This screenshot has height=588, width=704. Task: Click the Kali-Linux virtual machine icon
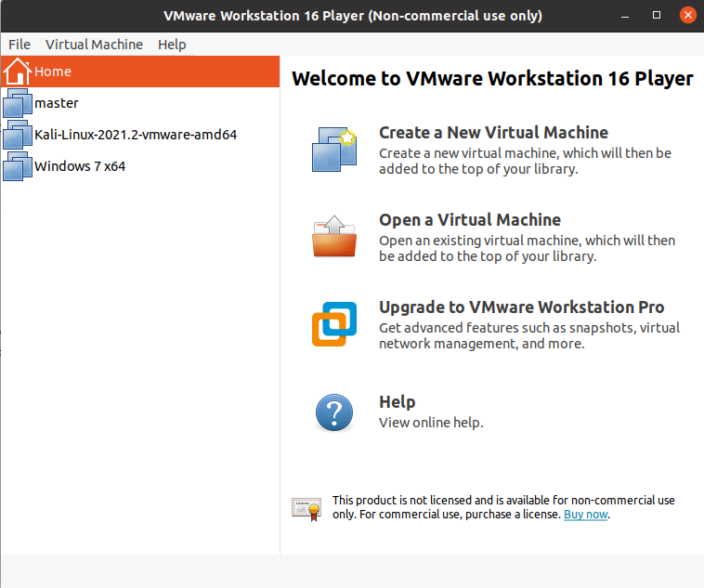[x=18, y=135]
